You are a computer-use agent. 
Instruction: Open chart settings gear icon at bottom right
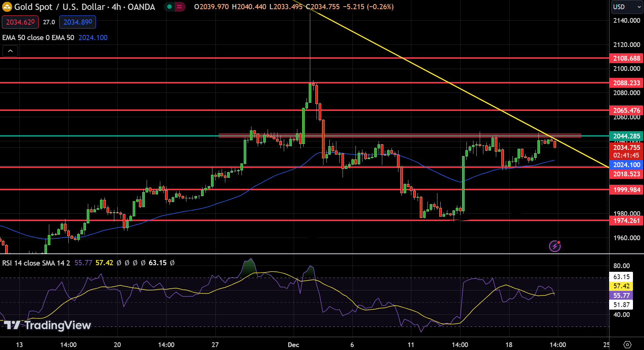[x=627, y=344]
